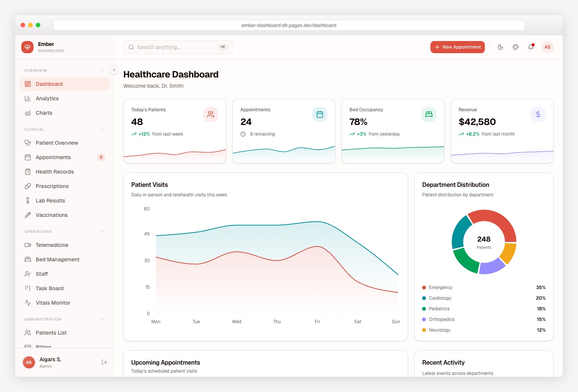The image size is (578, 392).
Task: Collapse the Overview section chevron
Action: point(103,70)
